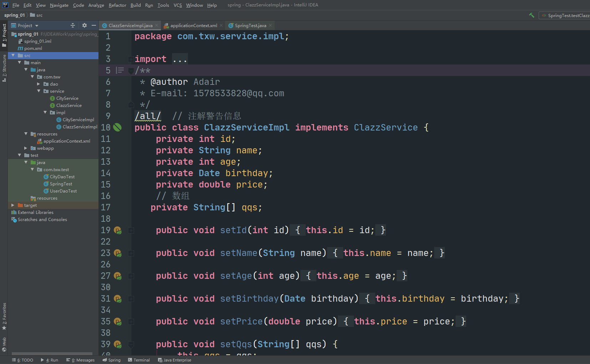
Task: Unfold the setId method body
Action: 131,230
